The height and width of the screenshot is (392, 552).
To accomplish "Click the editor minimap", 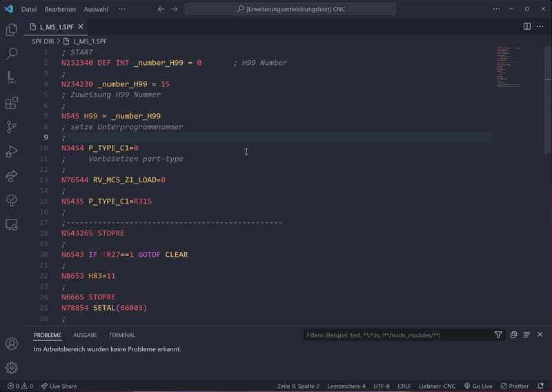I will (x=508, y=66).
